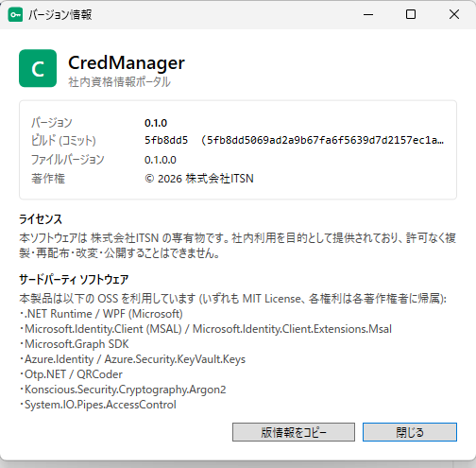Click the green CredManager C logo
Screen dimensions: 476x468
[38, 68]
